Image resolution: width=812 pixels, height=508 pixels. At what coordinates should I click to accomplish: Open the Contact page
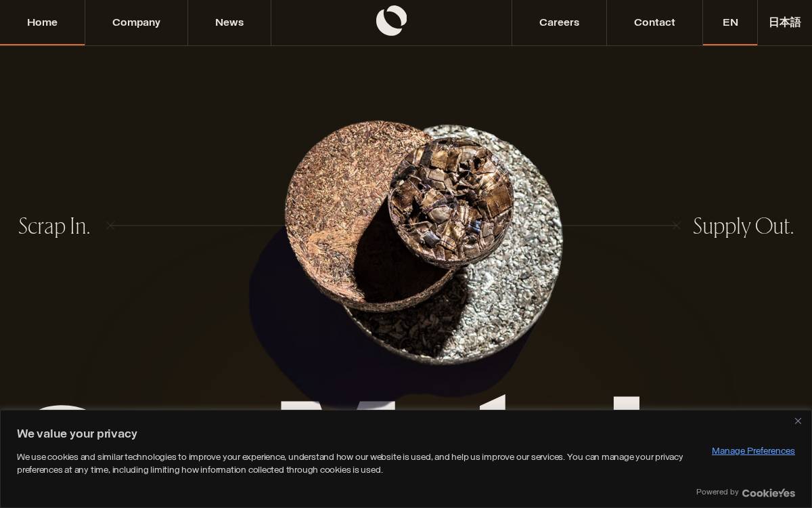tap(654, 22)
